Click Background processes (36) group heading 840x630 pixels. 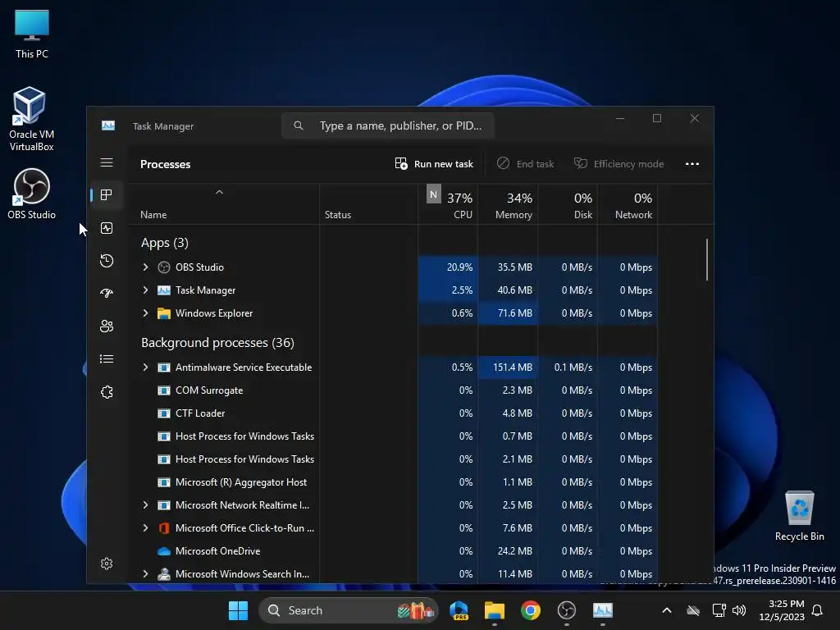217,343
